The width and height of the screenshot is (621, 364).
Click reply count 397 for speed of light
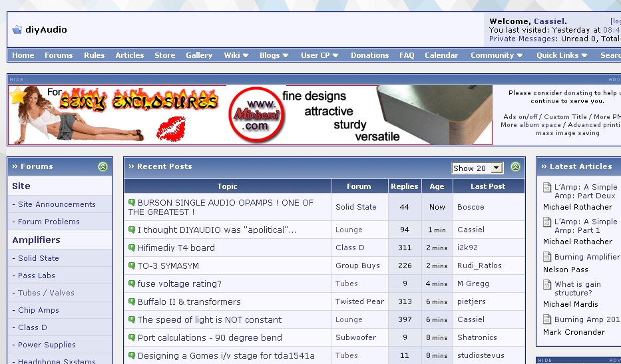point(405,319)
